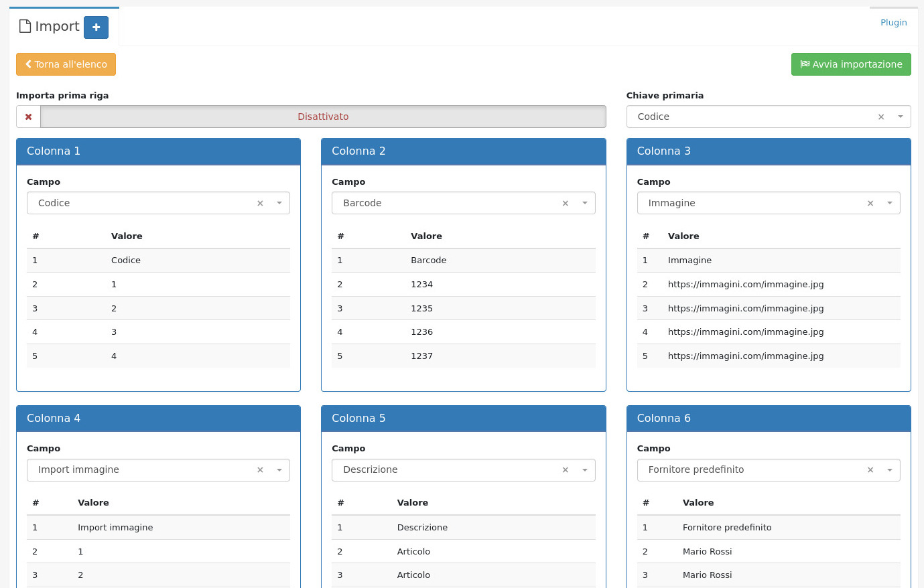Open the Chiave primaria dropdown
The height and width of the screenshot is (588, 924).
click(900, 117)
